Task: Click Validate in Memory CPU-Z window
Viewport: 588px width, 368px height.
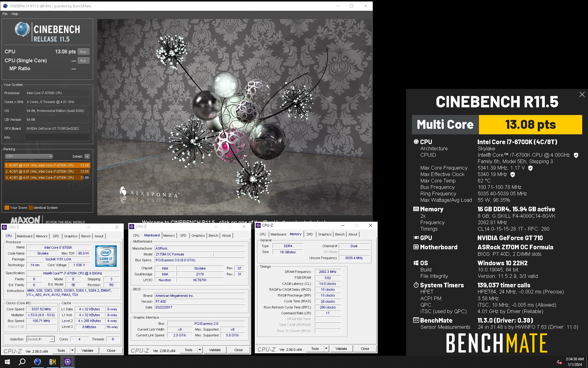Action: (x=341, y=349)
